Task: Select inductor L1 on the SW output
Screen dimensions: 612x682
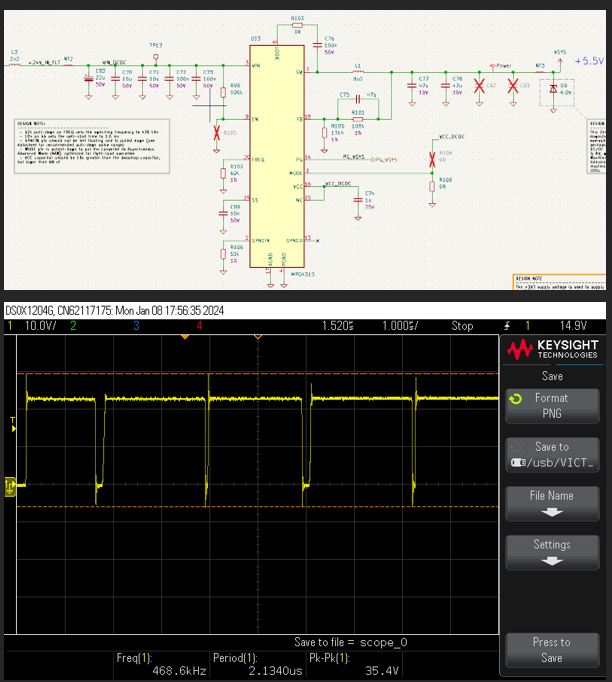Action: (x=358, y=70)
